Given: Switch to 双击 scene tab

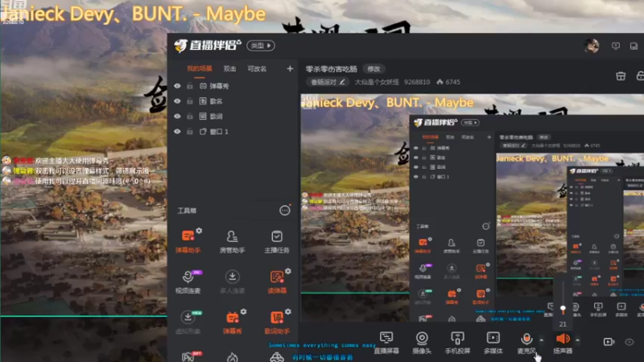Looking at the screenshot, I should pos(229,68).
